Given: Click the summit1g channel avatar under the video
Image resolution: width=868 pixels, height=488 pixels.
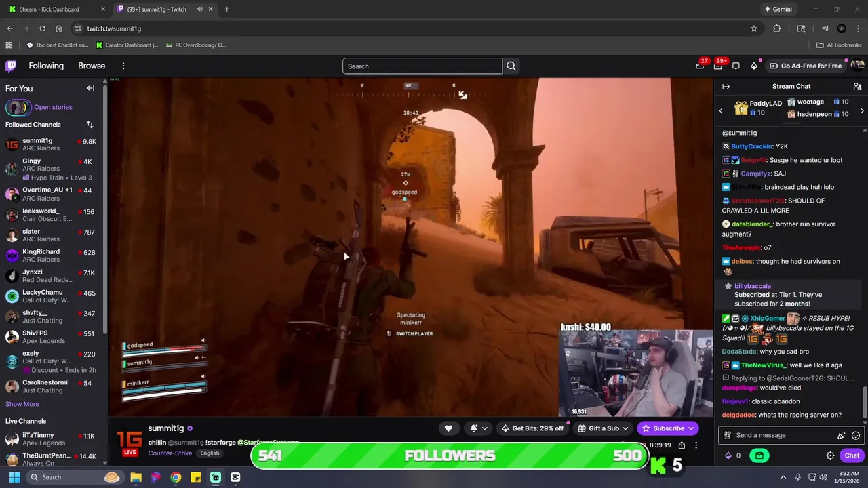Looking at the screenshot, I should point(130,441).
